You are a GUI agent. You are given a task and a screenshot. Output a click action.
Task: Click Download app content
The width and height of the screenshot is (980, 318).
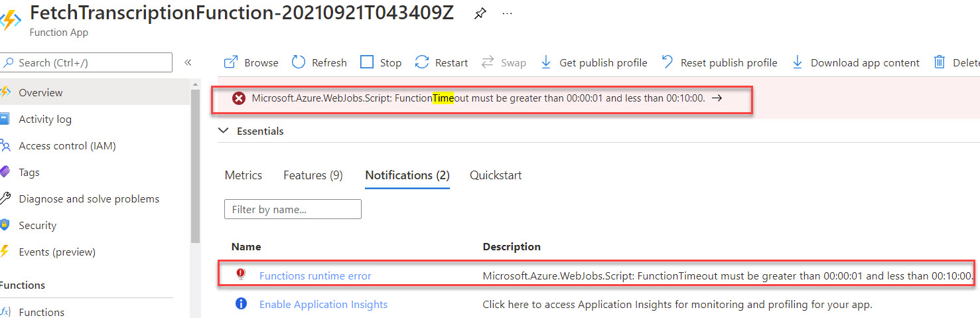click(855, 62)
